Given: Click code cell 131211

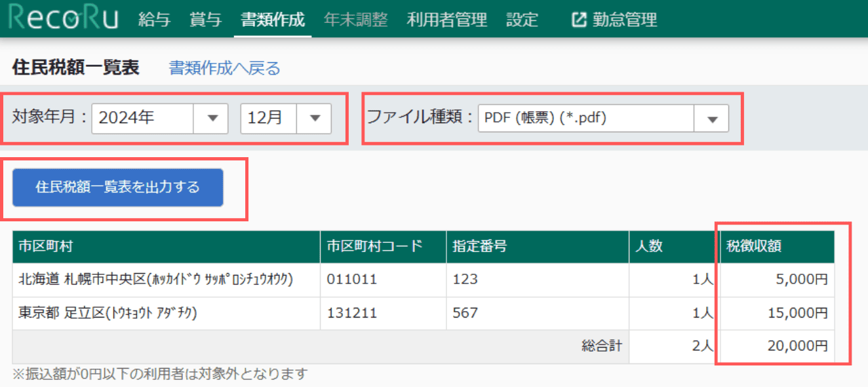Looking at the screenshot, I should (x=383, y=314).
